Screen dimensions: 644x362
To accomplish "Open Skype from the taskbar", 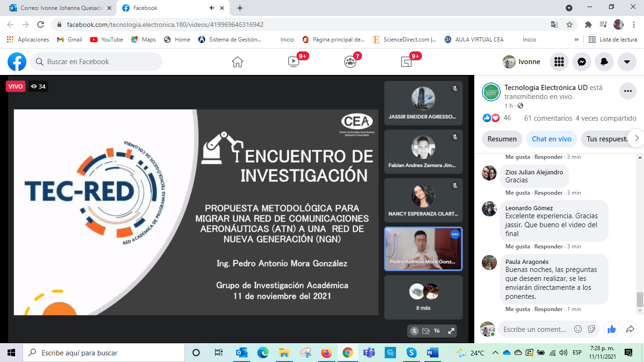I will pyautogui.click(x=411, y=353).
